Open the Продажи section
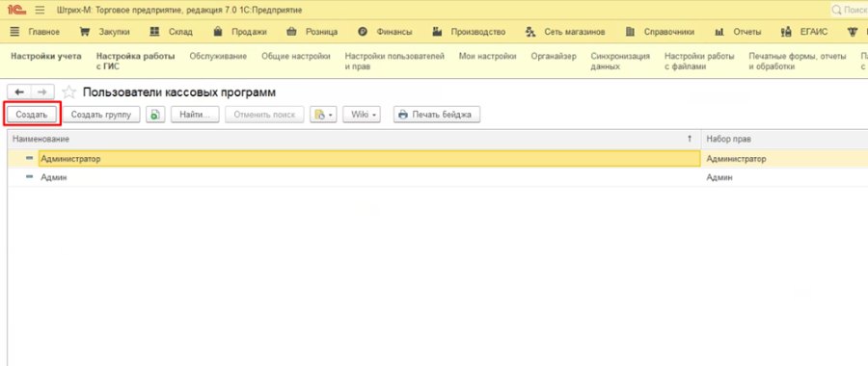The width and height of the screenshot is (868, 366). 249,32
